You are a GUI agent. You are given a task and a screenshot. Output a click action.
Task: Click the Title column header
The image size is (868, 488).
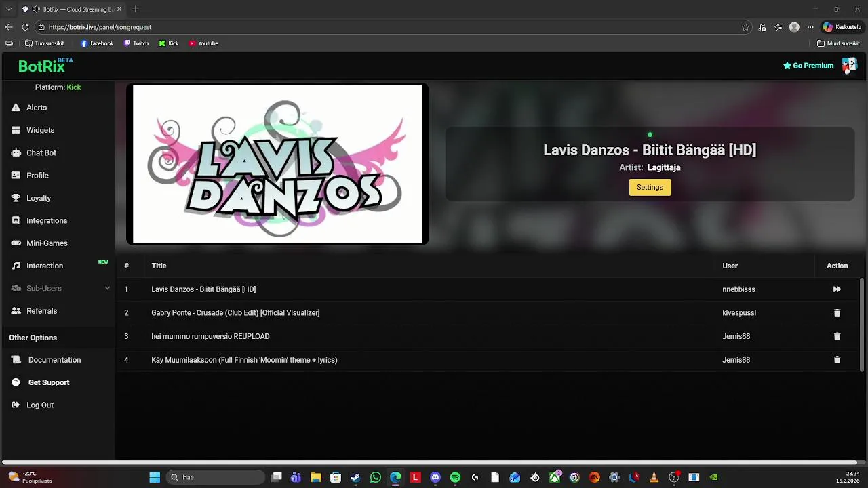(x=159, y=266)
